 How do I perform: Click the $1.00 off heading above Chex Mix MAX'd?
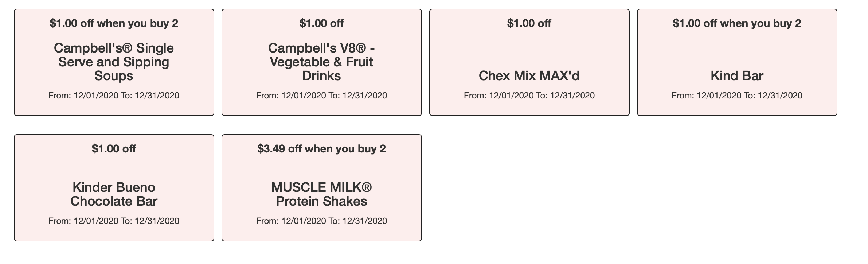(x=529, y=23)
